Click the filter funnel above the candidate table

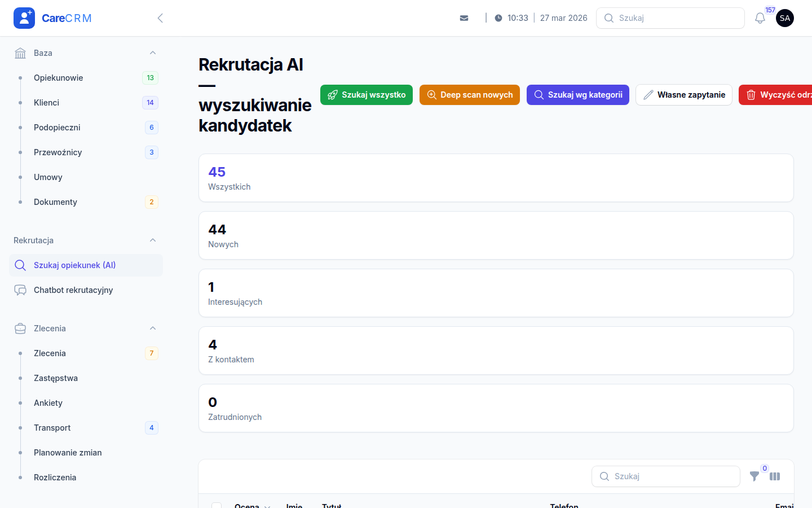754,477
